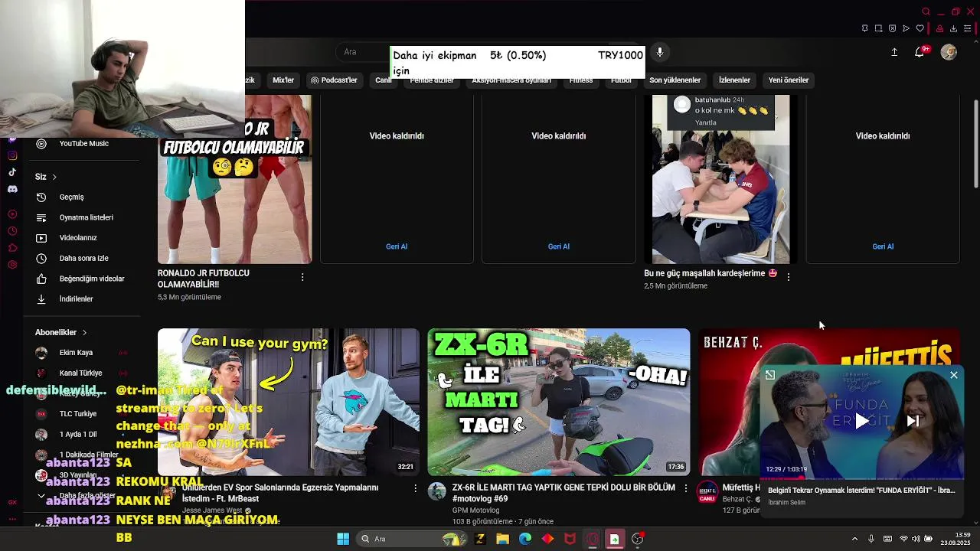Select the Son yüklenenler filter chip
The image size is (980, 551).
click(675, 80)
